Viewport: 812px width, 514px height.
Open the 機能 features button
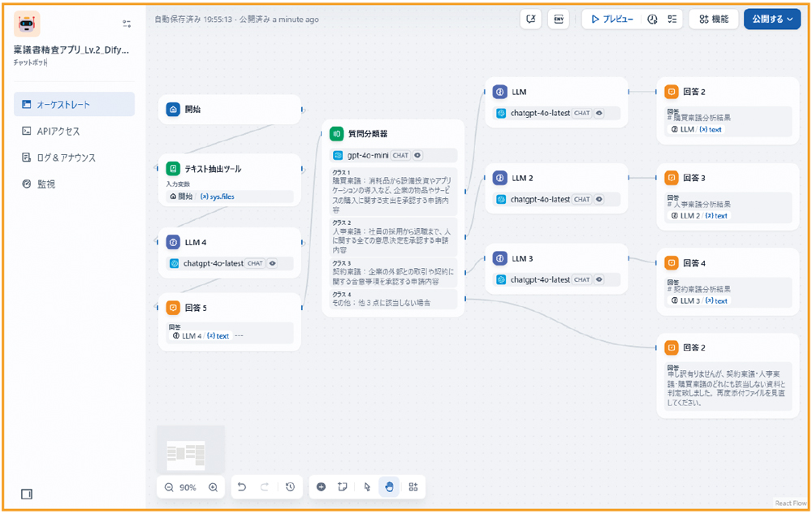[713, 19]
